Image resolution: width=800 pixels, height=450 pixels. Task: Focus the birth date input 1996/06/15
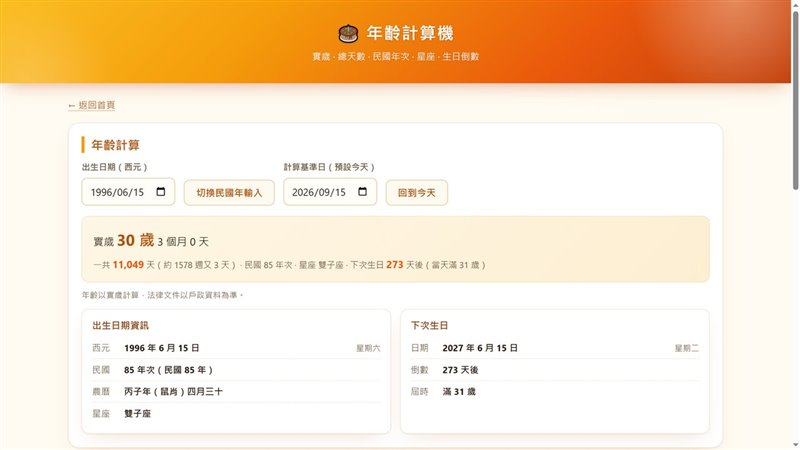coord(128,192)
